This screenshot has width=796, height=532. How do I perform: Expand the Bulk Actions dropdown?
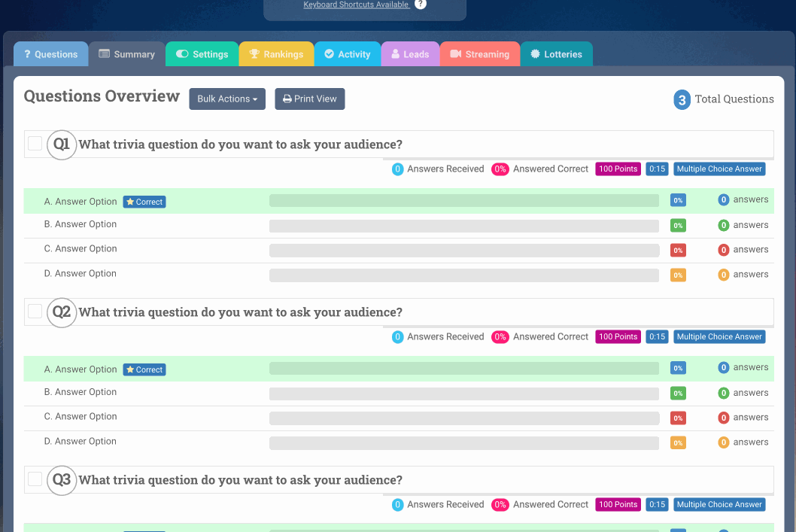click(x=227, y=99)
